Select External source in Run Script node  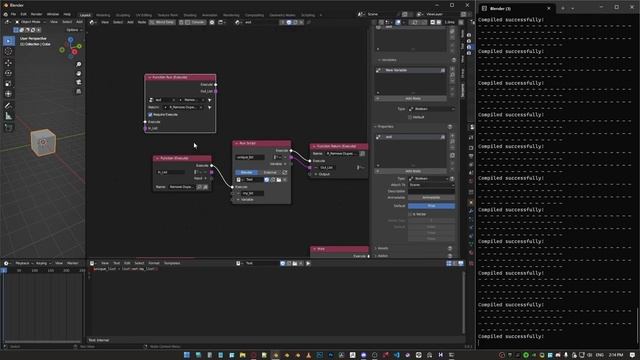coord(270,172)
